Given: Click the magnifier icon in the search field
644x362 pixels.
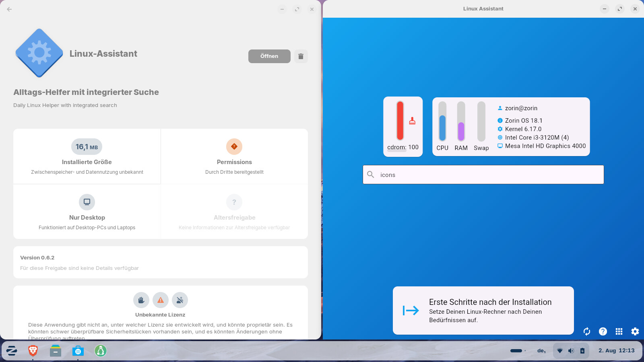Looking at the screenshot, I should point(371,175).
